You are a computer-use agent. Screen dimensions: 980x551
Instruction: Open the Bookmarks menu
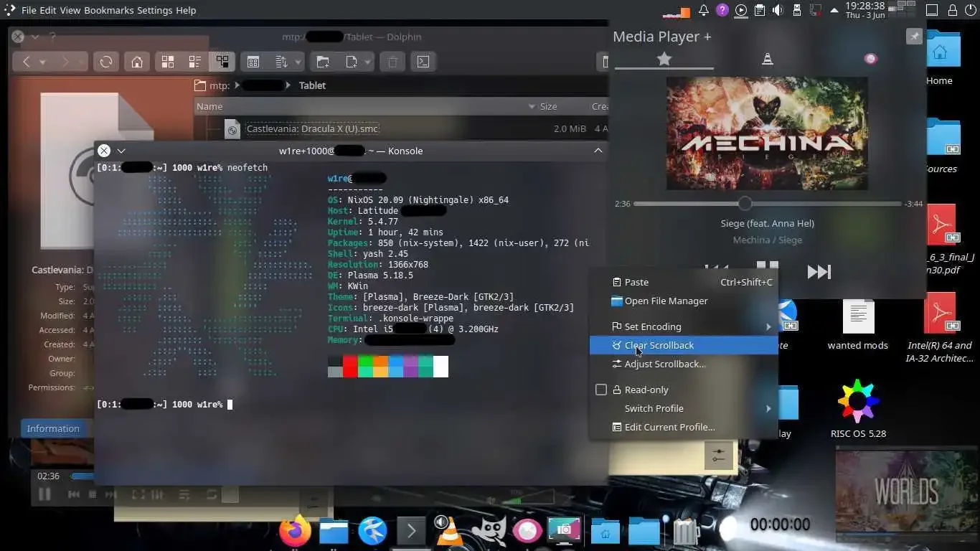coord(109,10)
